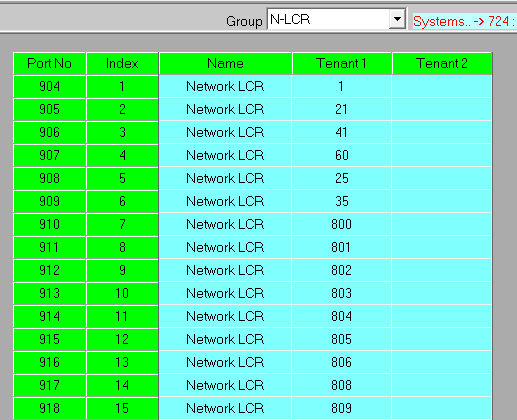
Task: Edit Tenant 1 value 21 for port 905
Action: click(x=342, y=109)
